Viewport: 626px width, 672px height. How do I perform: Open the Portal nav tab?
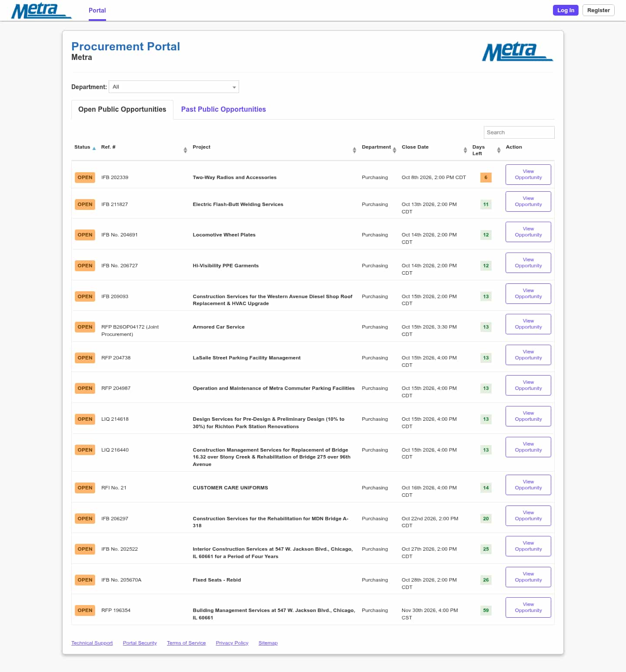pos(97,10)
